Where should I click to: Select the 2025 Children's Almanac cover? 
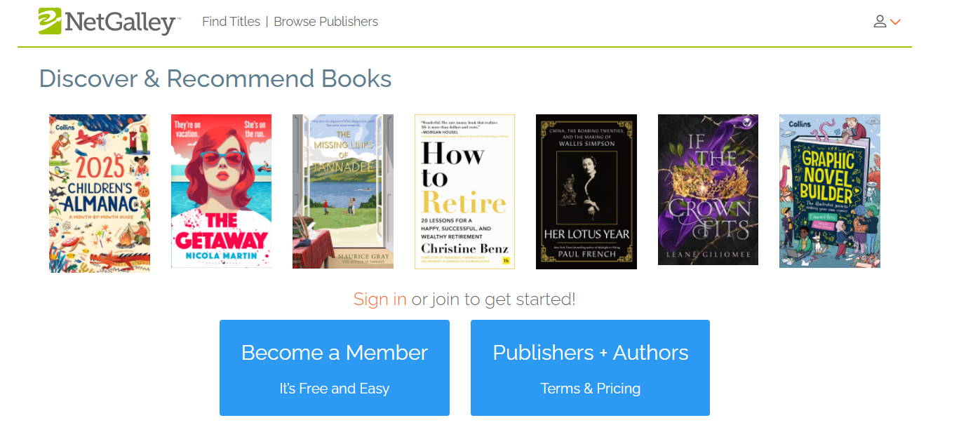tap(99, 194)
